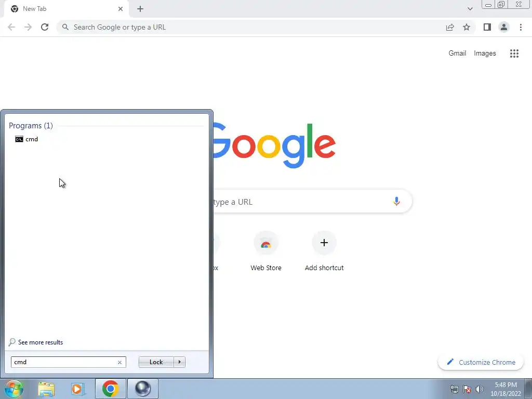Open Windows Explorer from the taskbar
532x399 pixels.
(x=46, y=389)
